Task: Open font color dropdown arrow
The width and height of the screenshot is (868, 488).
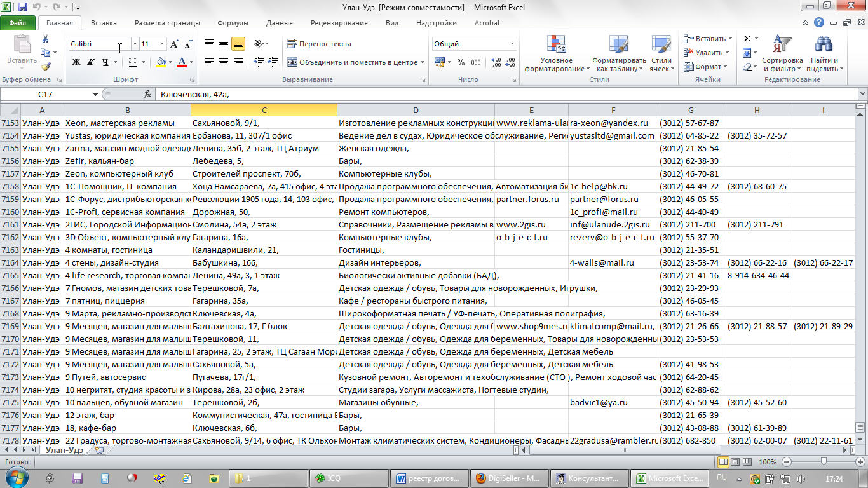Action: pos(192,62)
